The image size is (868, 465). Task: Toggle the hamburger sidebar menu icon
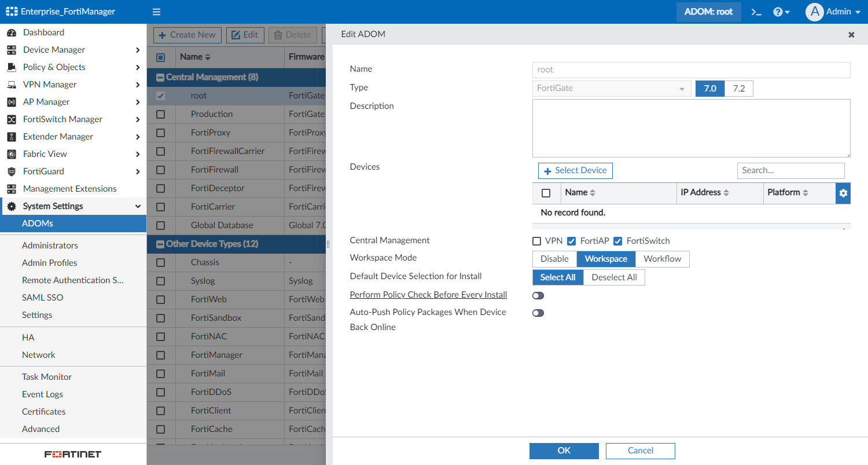coord(156,12)
